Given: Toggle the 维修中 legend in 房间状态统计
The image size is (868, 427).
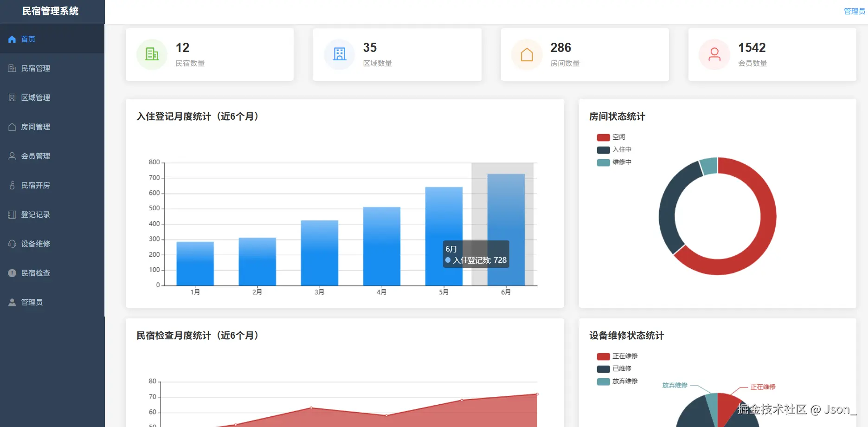Looking at the screenshot, I should coord(614,162).
